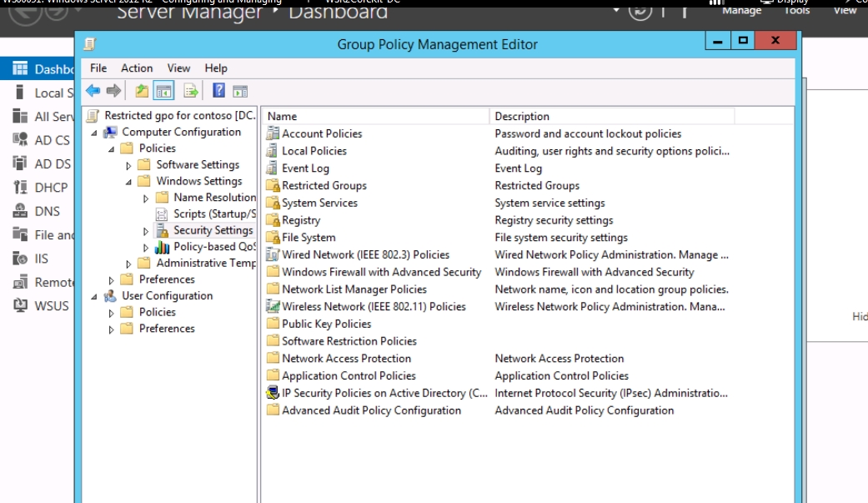Expand Preferences under User Configuration
Screen dimensions: 868x503
tap(111, 329)
